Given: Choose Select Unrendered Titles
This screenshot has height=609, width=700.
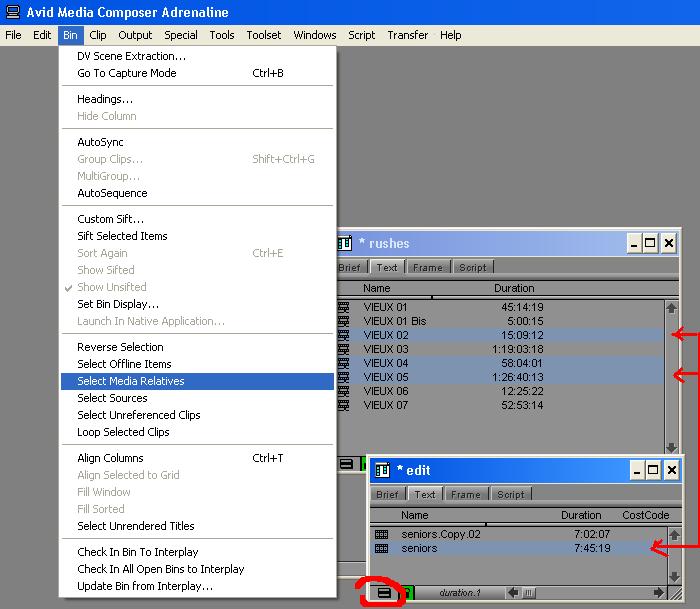Looking at the screenshot, I should point(197,526).
